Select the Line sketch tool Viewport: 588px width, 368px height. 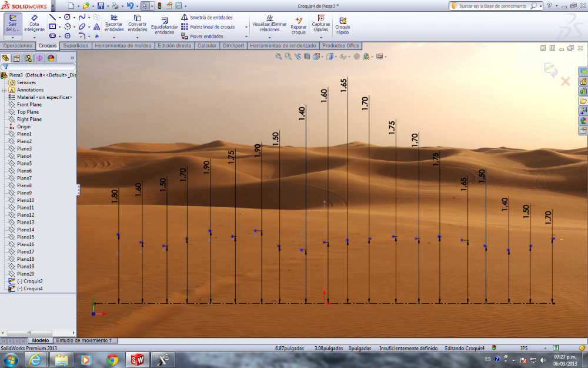click(52, 17)
